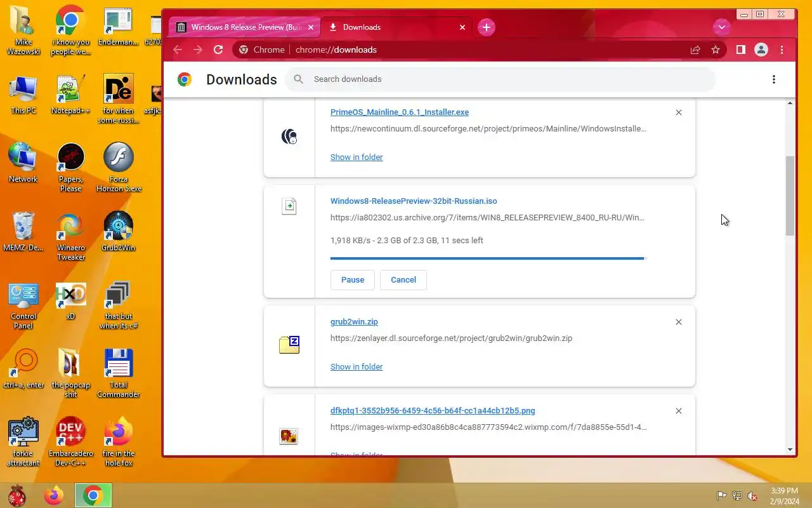
Task: Click the Chrome forward arrow
Action: tap(198, 50)
